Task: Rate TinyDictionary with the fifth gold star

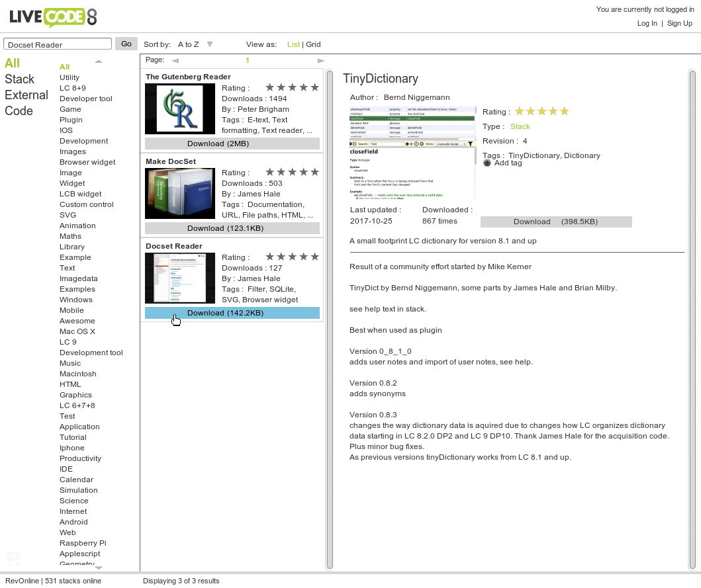Action: (x=564, y=111)
